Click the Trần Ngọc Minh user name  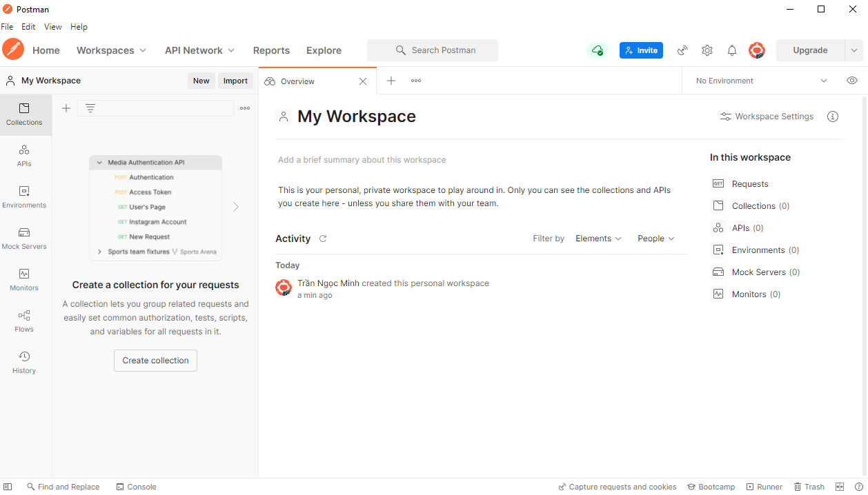coord(328,283)
